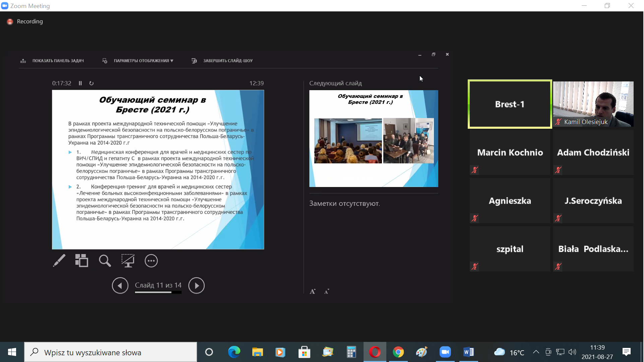644x362 pixels.
Task: Click muted microphone icon on Marcin Kochnio tile
Action: (x=474, y=170)
